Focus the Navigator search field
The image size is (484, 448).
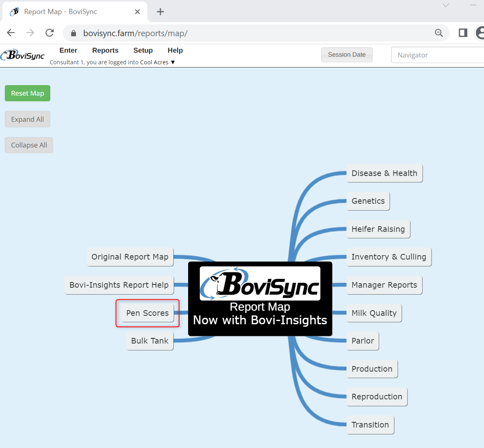click(437, 55)
